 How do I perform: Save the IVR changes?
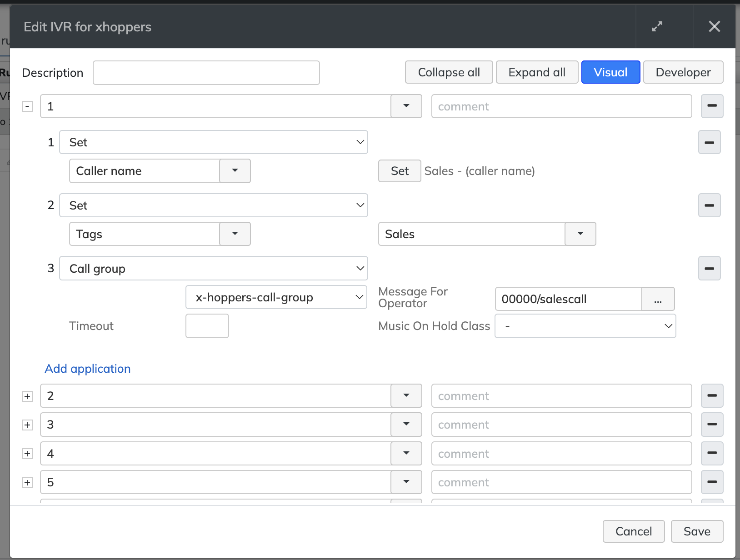[696, 531]
